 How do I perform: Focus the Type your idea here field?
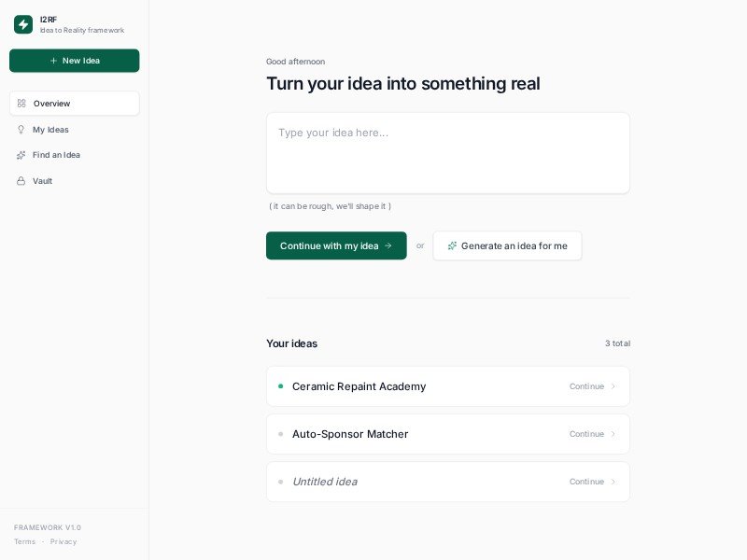pyautogui.click(x=447, y=153)
